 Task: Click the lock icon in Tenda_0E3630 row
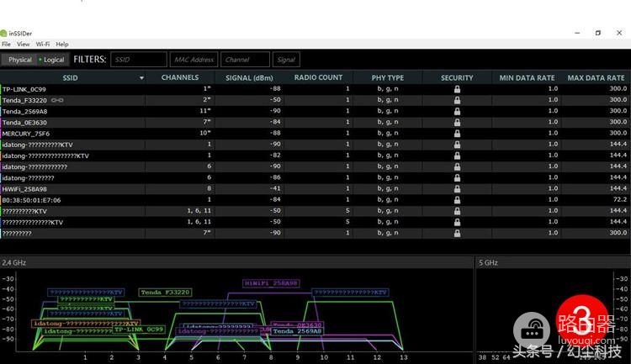[457, 122]
